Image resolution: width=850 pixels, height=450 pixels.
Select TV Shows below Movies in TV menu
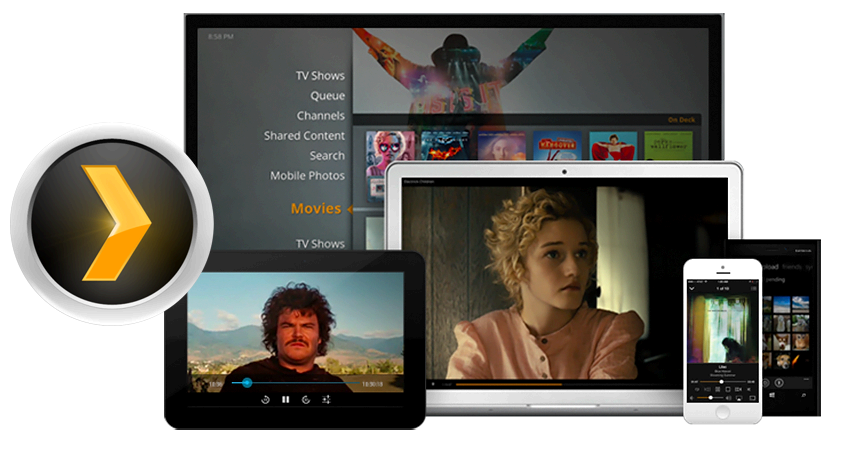click(x=320, y=244)
